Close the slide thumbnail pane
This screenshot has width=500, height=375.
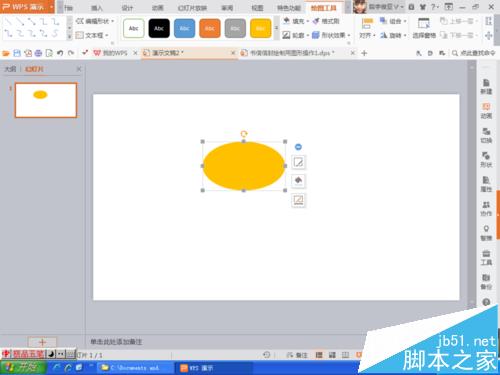[x=79, y=69]
